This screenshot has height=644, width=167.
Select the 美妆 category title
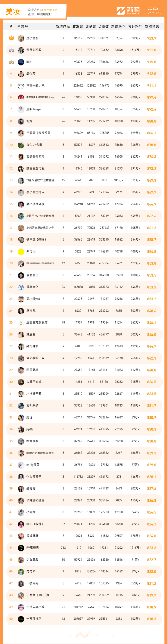click(13, 12)
